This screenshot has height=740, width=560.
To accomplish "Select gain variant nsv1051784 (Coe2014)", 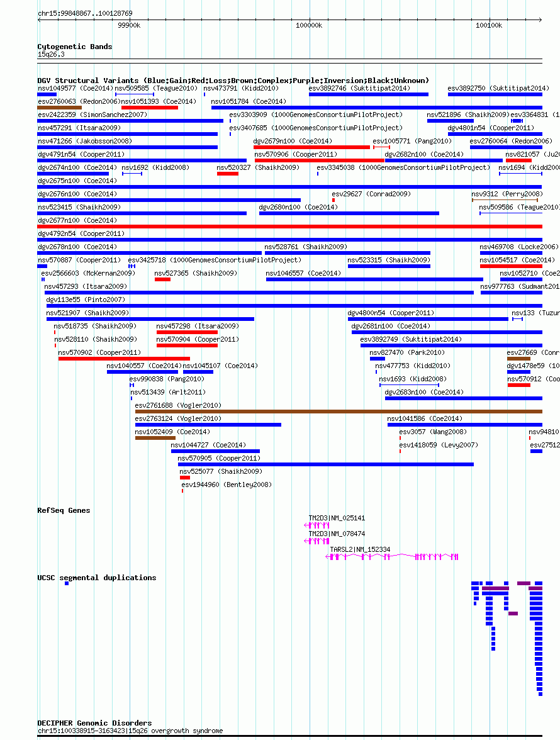I will 377,108.
